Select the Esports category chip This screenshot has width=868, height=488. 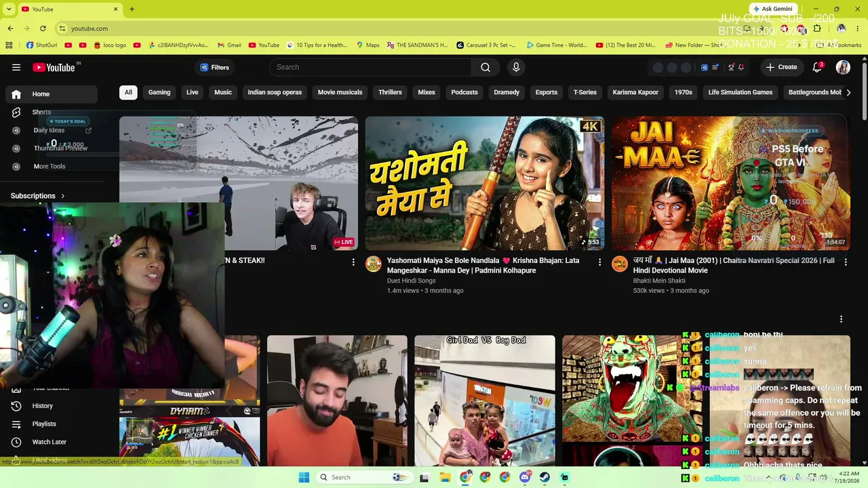tap(547, 92)
